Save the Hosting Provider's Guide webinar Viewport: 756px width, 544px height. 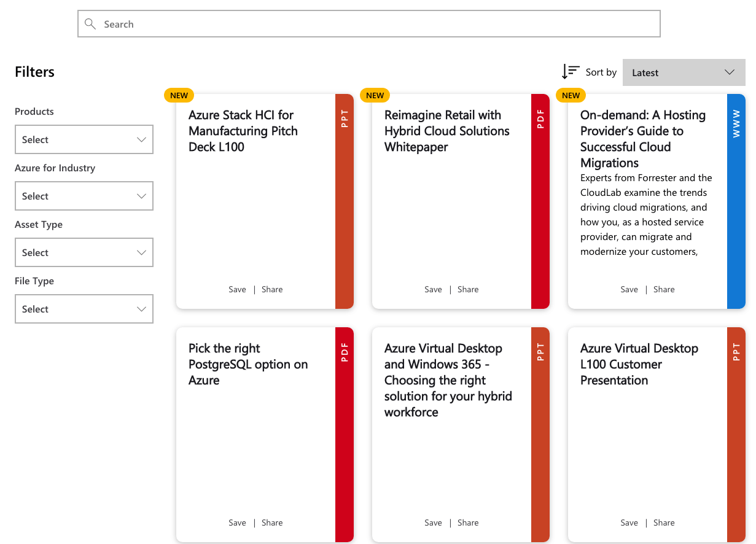(x=629, y=289)
